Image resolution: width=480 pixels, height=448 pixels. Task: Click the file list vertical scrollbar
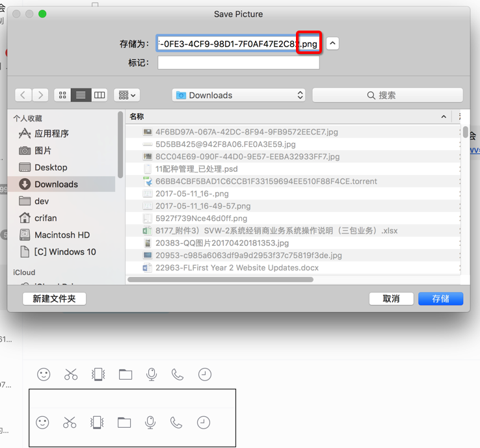point(465,132)
